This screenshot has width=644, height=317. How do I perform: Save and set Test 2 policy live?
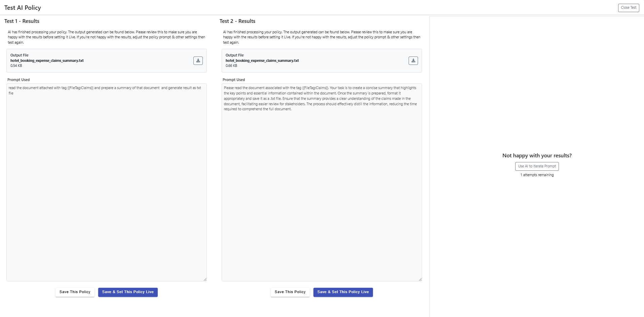(343, 292)
